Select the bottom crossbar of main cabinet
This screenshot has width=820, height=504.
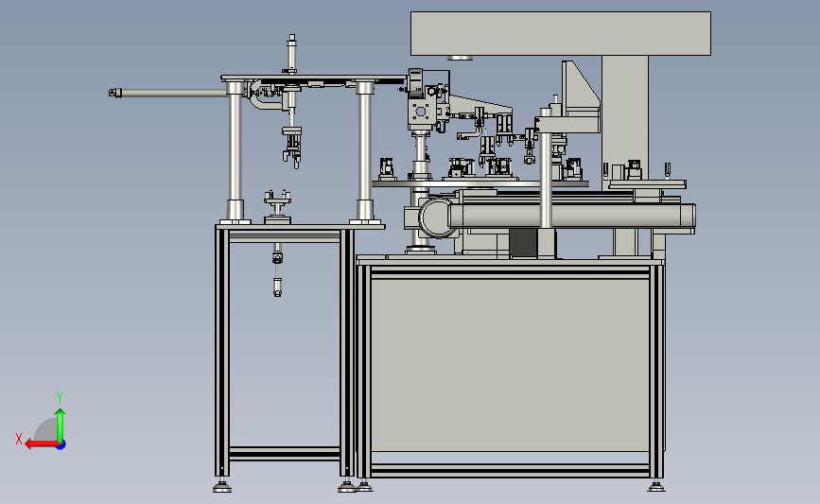point(510,471)
